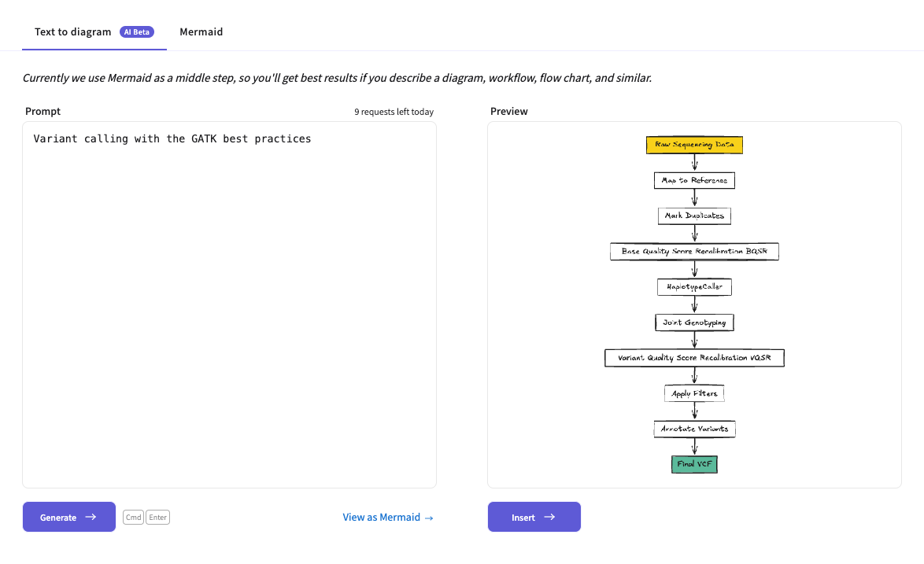Click the HaplotypeCaller node in preview
The height and width of the screenshot is (564, 924).
pos(694,287)
